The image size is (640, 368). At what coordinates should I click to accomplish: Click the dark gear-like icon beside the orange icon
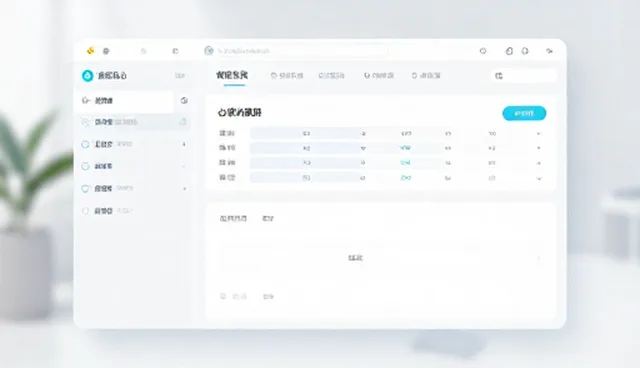[106, 51]
